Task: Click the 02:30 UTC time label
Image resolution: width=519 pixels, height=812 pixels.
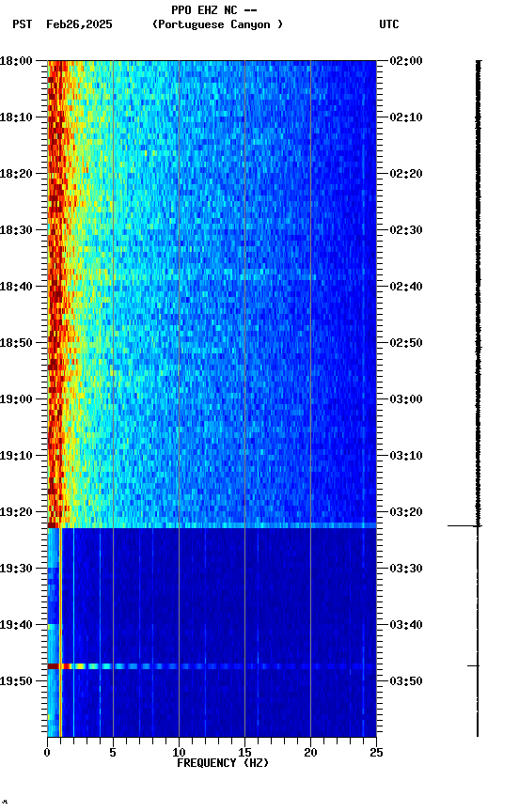Action: 406,230
